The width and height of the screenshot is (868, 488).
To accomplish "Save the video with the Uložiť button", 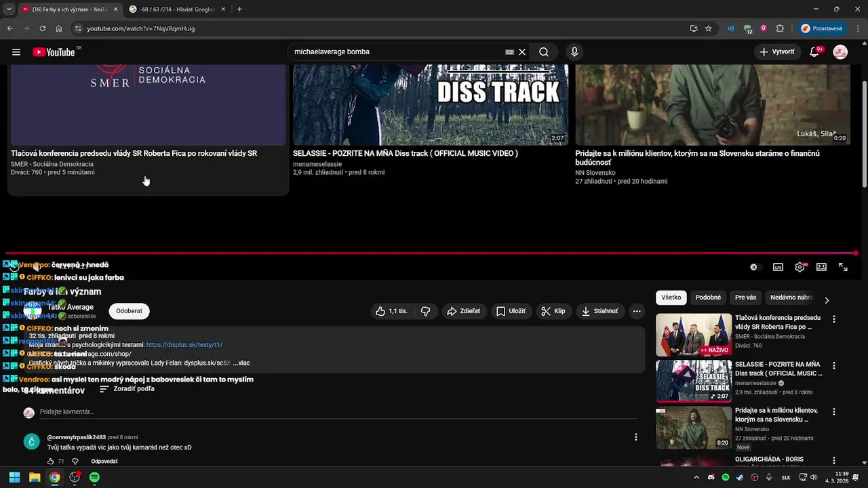I will click(x=511, y=311).
